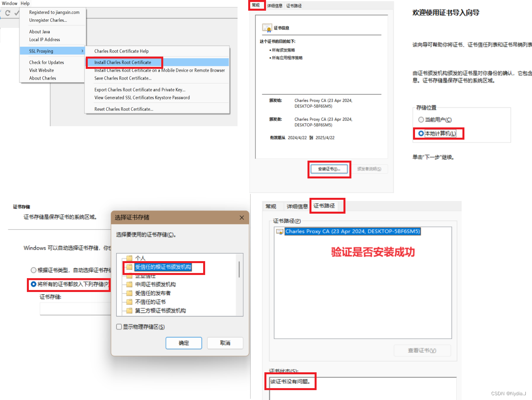Click folder icon next to 第三方根证书颁发机构

129,311
